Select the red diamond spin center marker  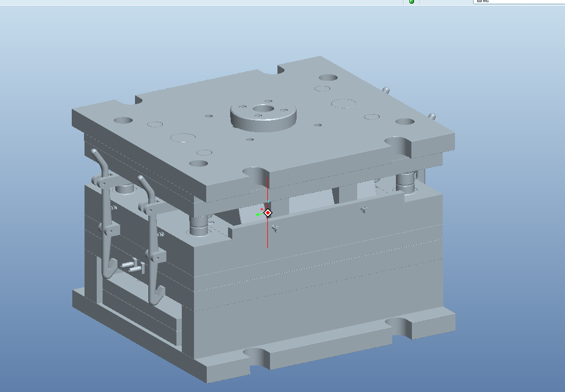[268, 213]
